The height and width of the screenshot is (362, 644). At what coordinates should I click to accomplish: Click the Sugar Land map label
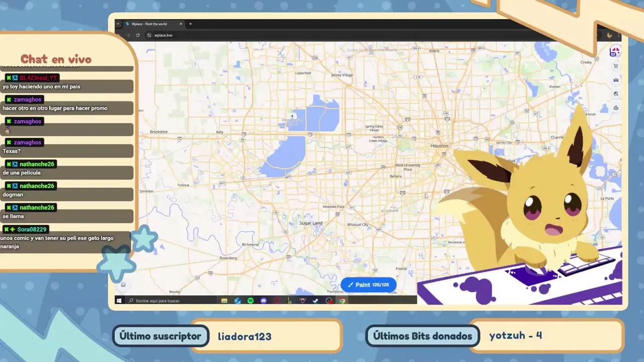coord(311,223)
